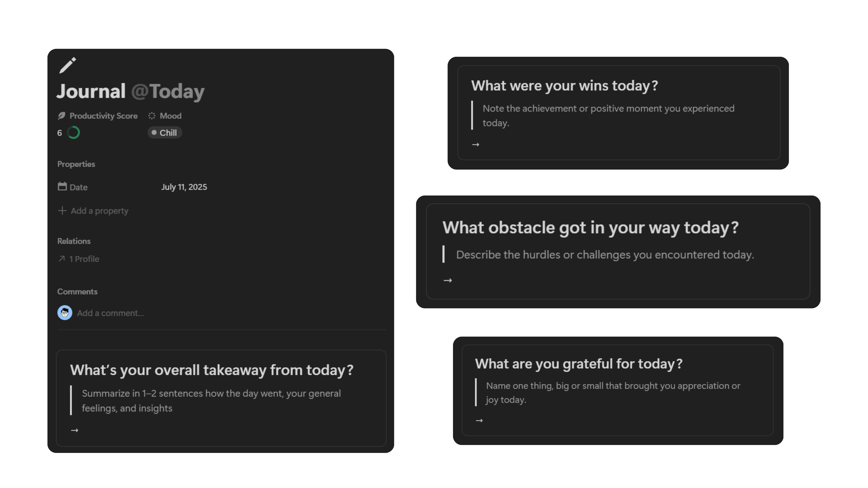Click the leaf icon beside Productivity Score
The height and width of the screenshot is (488, 868).
(61, 116)
